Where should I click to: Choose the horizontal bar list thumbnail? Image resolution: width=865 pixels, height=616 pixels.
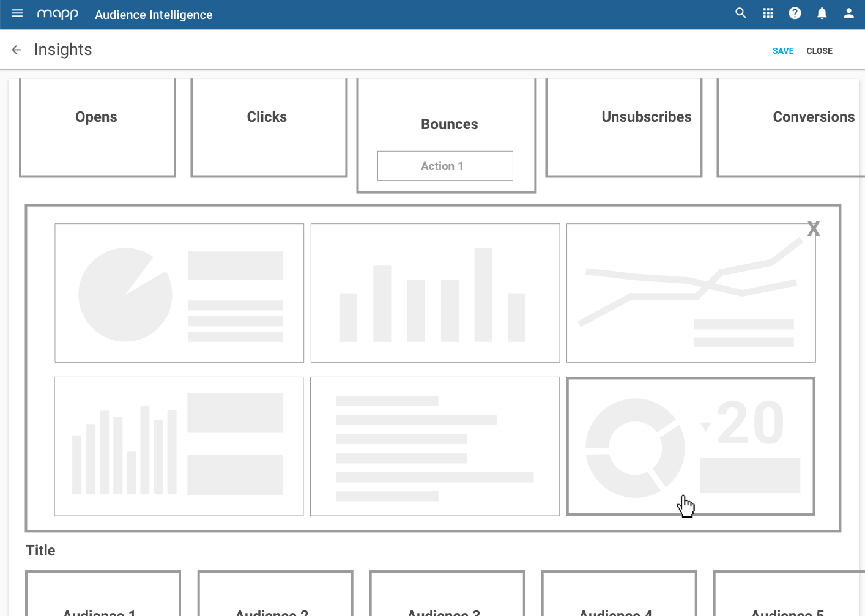click(x=434, y=447)
